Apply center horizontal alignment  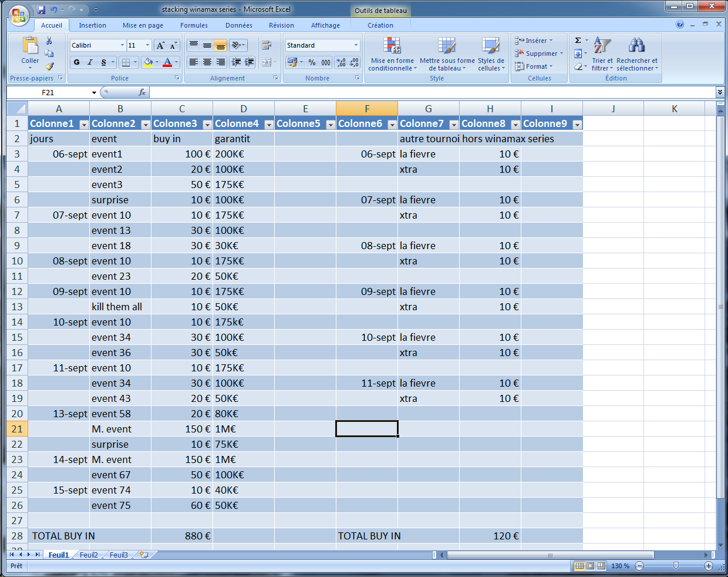207,62
